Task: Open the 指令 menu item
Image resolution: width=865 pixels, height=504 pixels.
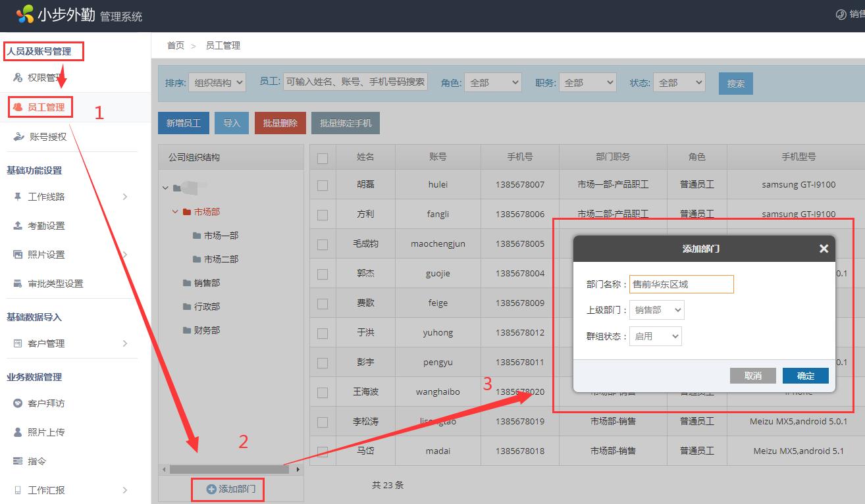Action: point(37,461)
